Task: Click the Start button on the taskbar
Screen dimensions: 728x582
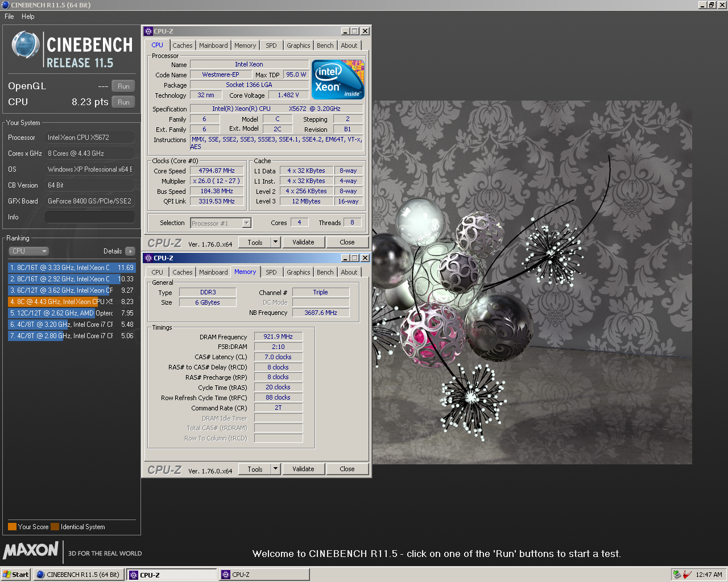Action: pyautogui.click(x=16, y=575)
